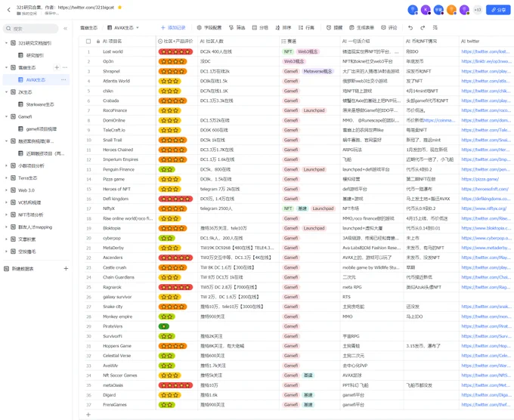514x420 pixels.
Task: Expand the Terra ecosystem folder
Action: pyautogui.click(x=6, y=178)
